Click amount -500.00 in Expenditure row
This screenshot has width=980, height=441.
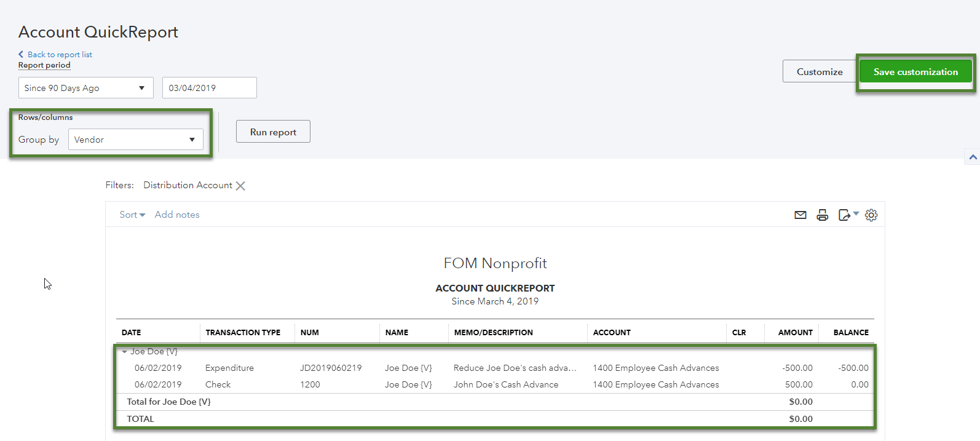point(797,368)
